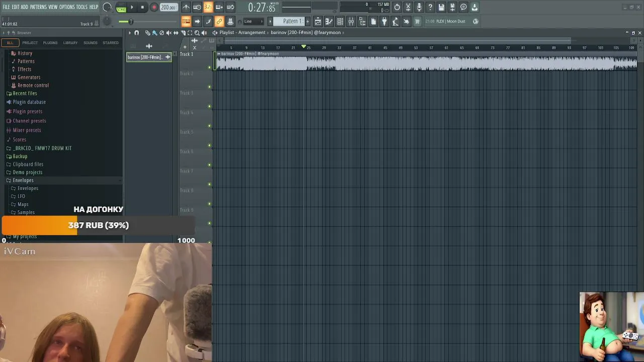
Task: Open the PATTERNS menu
Action: tap(38, 7)
